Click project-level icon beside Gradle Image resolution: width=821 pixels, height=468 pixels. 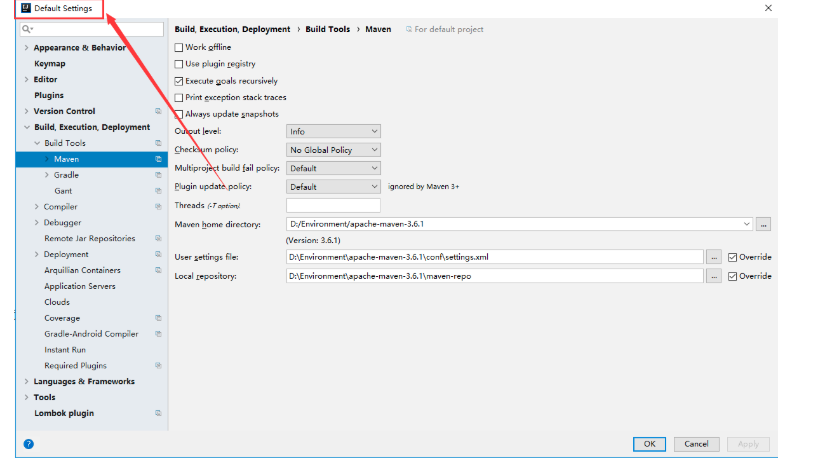pyautogui.click(x=158, y=175)
